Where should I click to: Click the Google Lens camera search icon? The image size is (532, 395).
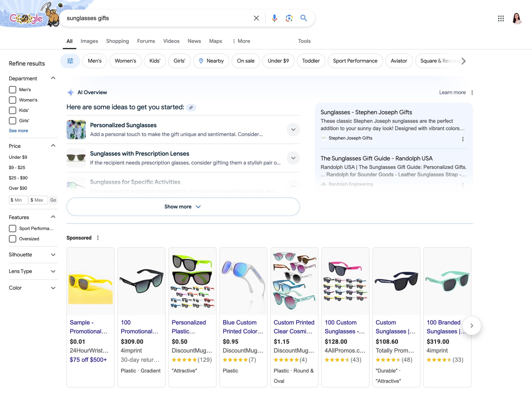[289, 18]
